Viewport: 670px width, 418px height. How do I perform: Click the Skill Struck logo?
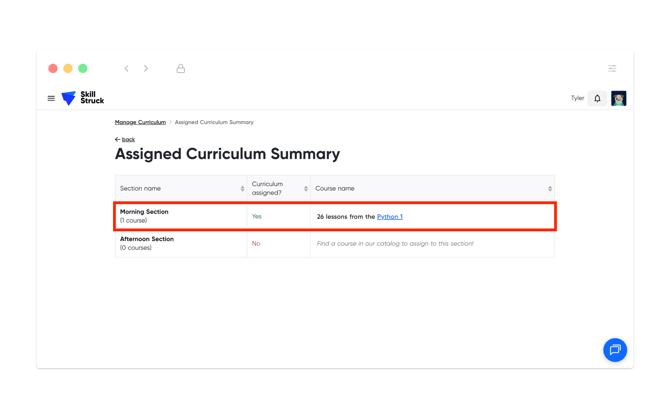pos(83,98)
